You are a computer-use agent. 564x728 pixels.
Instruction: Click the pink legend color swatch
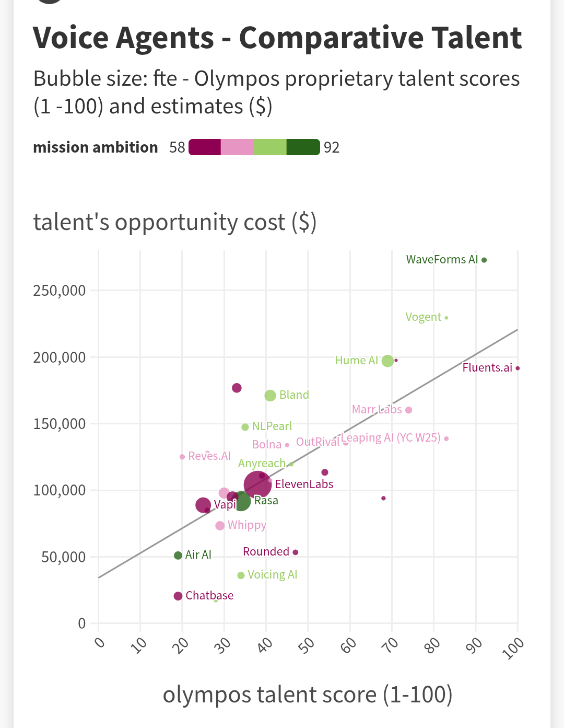[237, 147]
